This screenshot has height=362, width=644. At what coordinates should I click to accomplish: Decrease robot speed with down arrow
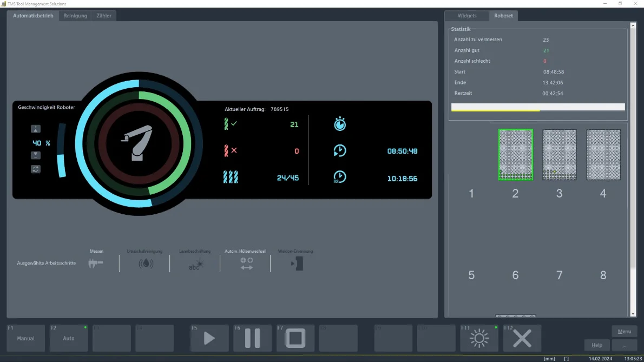click(x=35, y=155)
